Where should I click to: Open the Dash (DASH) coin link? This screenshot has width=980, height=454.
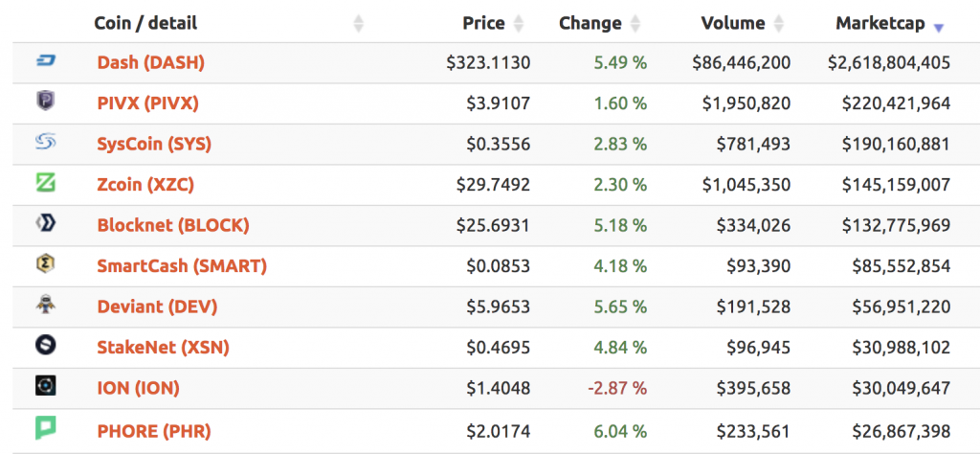[x=150, y=62]
